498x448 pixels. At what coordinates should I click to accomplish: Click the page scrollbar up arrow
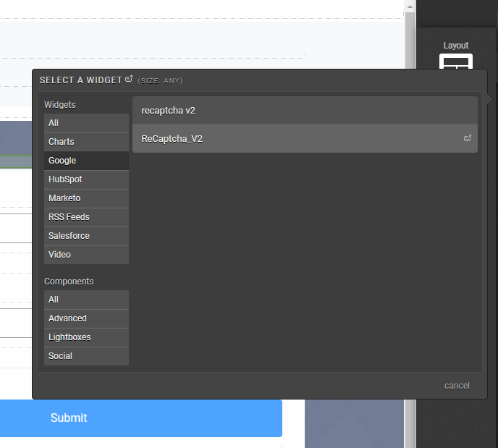pyautogui.click(x=410, y=7)
